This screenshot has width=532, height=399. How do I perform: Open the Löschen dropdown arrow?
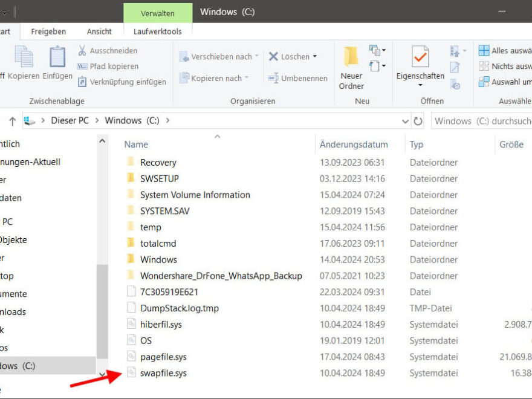315,57
